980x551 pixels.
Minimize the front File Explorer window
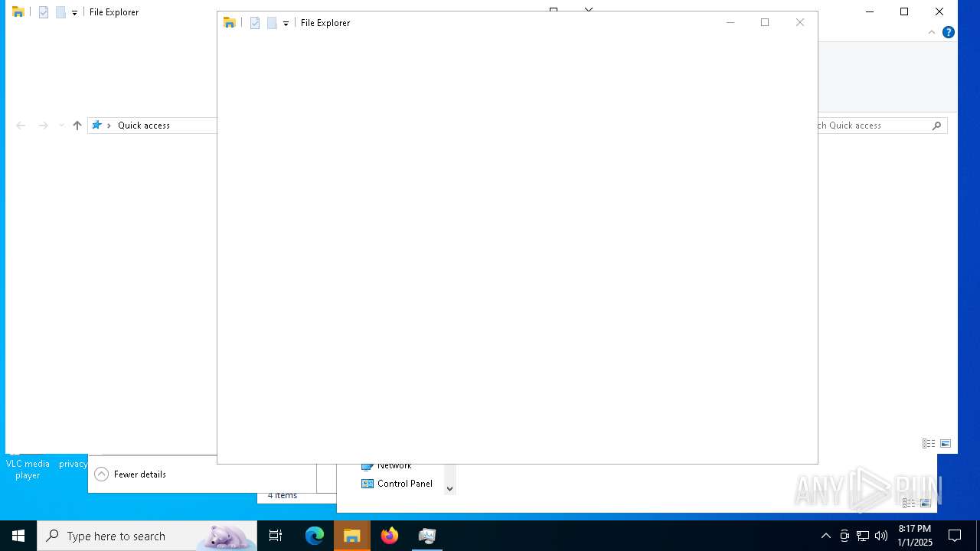(x=730, y=22)
